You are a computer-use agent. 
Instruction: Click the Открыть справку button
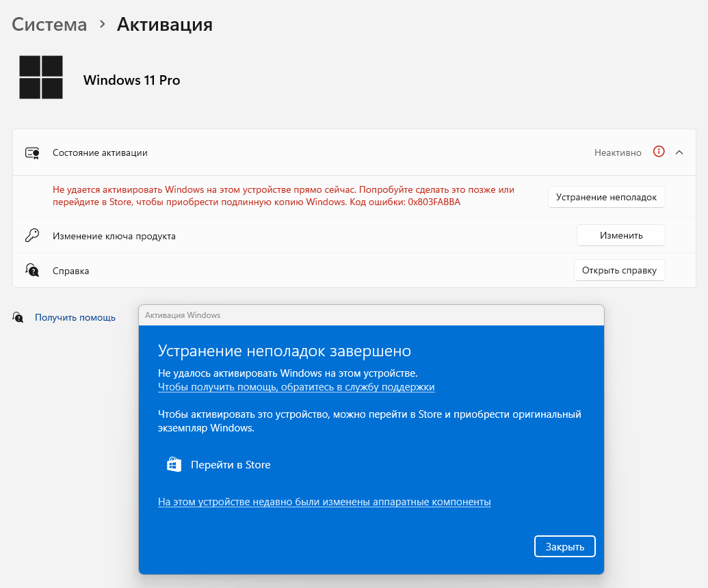coord(620,270)
